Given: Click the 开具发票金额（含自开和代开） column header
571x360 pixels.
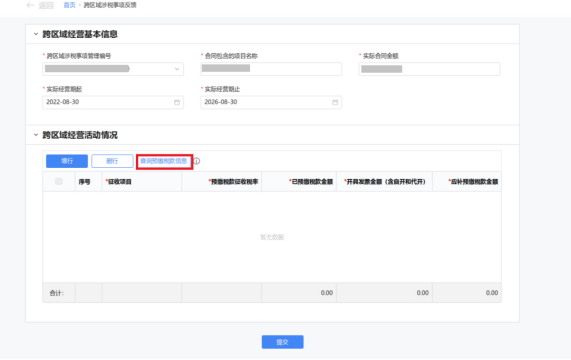Looking at the screenshot, I should point(385,182).
